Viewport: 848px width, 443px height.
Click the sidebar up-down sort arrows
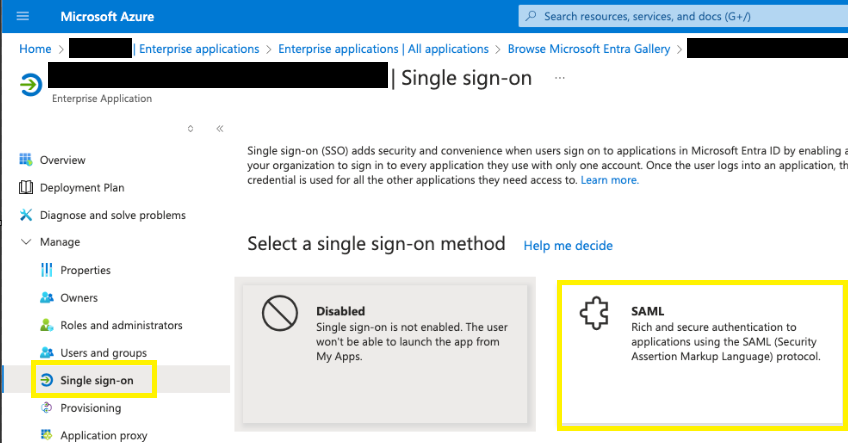tap(190, 129)
